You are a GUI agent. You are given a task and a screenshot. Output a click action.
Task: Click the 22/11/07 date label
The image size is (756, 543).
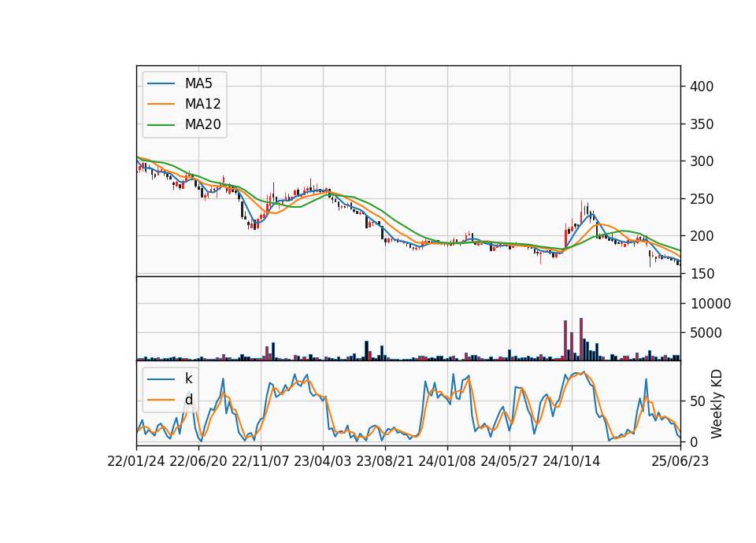261,461
